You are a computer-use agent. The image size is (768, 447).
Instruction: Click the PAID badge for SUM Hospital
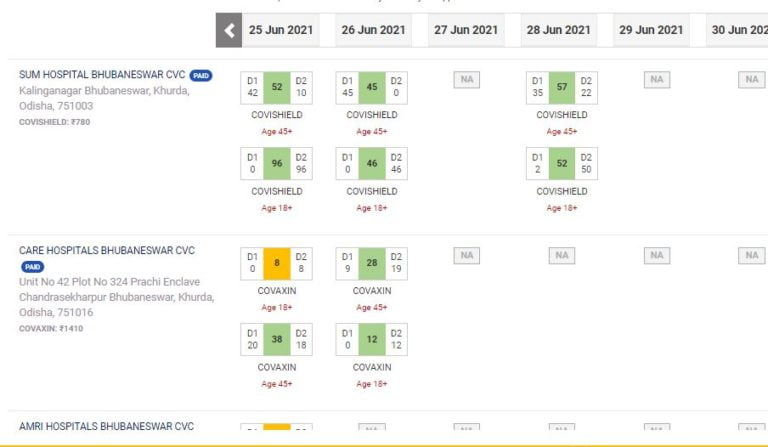point(201,75)
